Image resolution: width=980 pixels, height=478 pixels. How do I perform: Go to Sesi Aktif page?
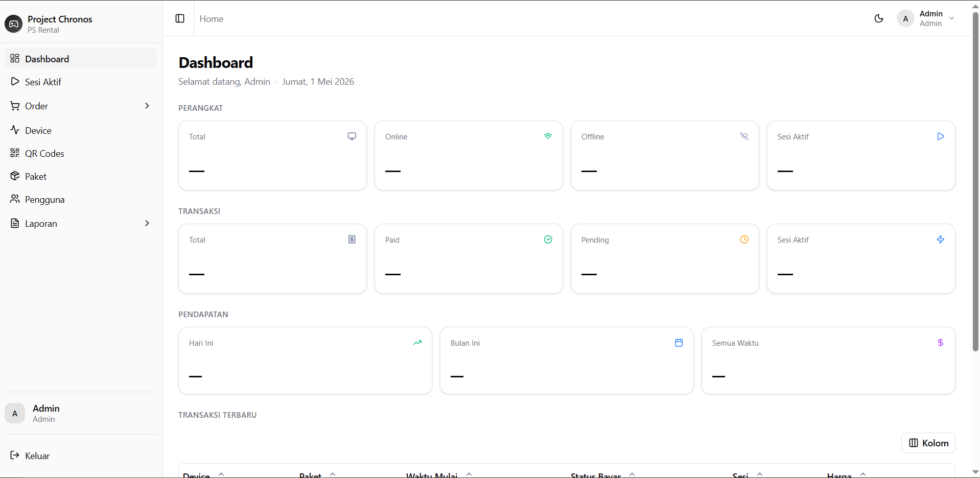coord(81,82)
